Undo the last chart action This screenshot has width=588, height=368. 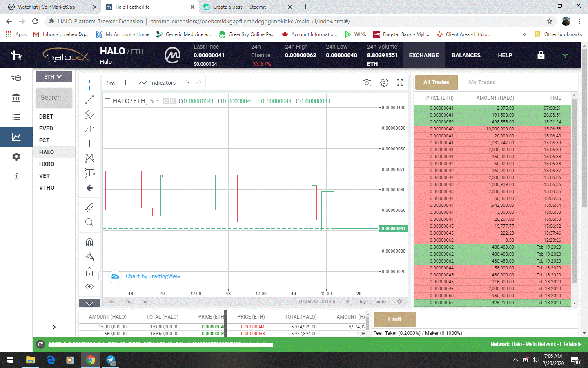(187, 83)
